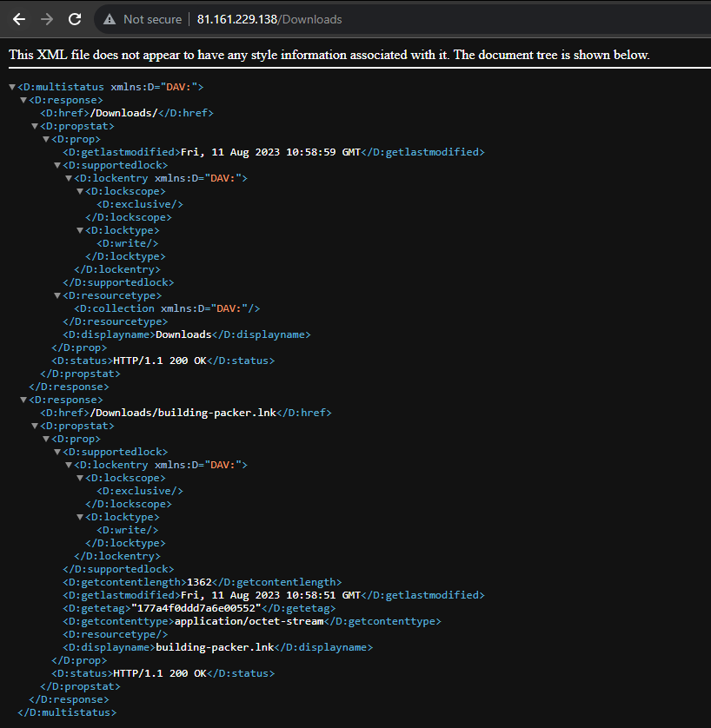This screenshot has width=711, height=728.
Task: Click the empty D:resourcetype/ element line
Action: pos(116,634)
